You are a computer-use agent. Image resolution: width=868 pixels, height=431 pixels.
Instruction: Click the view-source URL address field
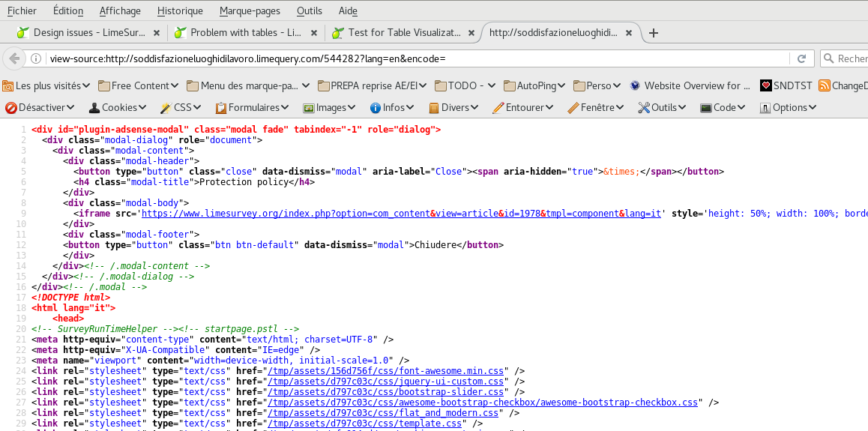[412, 58]
